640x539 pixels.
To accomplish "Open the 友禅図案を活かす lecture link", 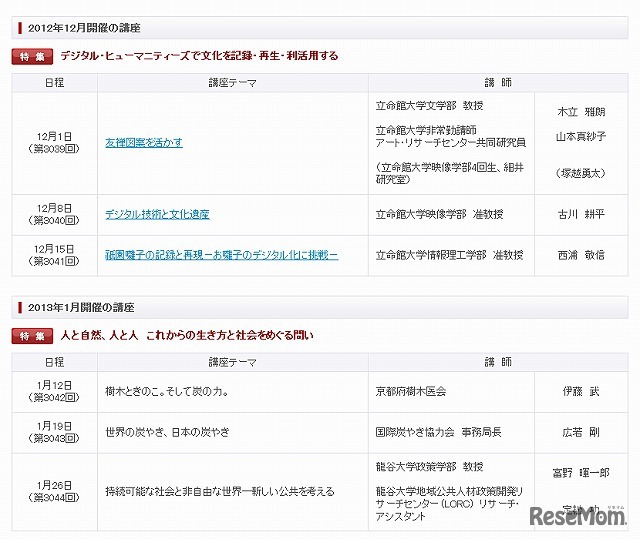I will pyautogui.click(x=144, y=142).
